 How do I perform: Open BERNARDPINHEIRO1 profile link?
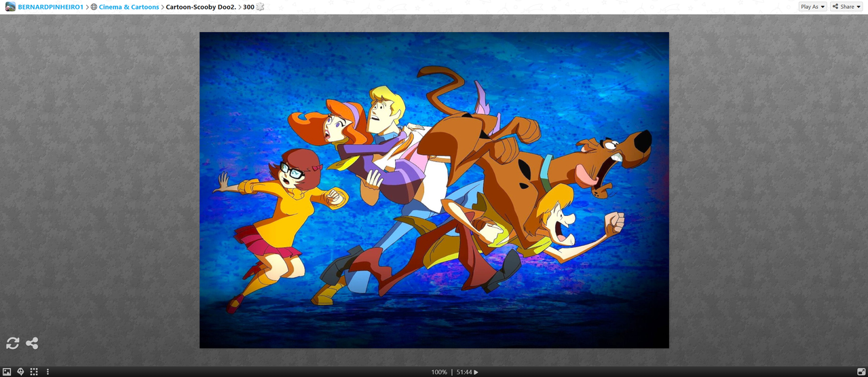point(50,7)
